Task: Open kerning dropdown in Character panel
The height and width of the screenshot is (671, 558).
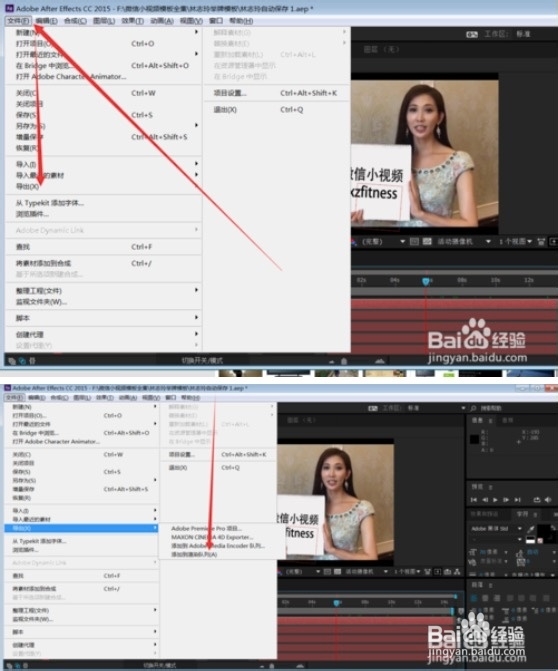Action: pos(506,561)
